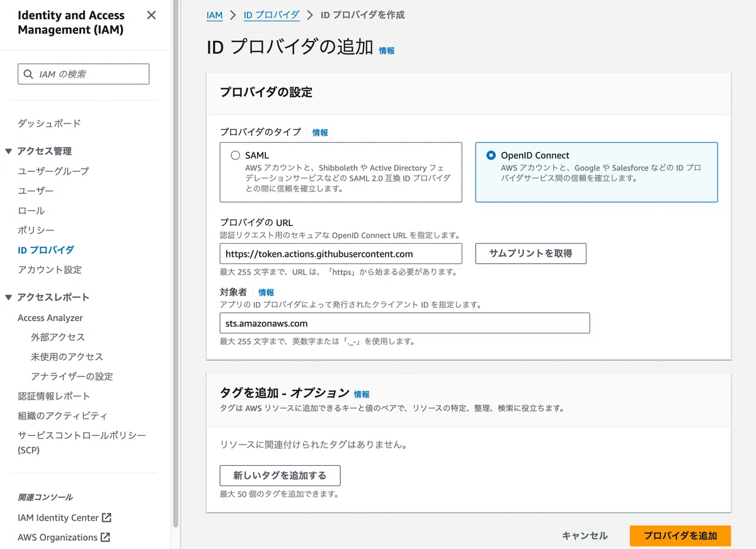Select the SAML provider type radio button
This screenshot has height=549, width=756.
click(x=236, y=156)
